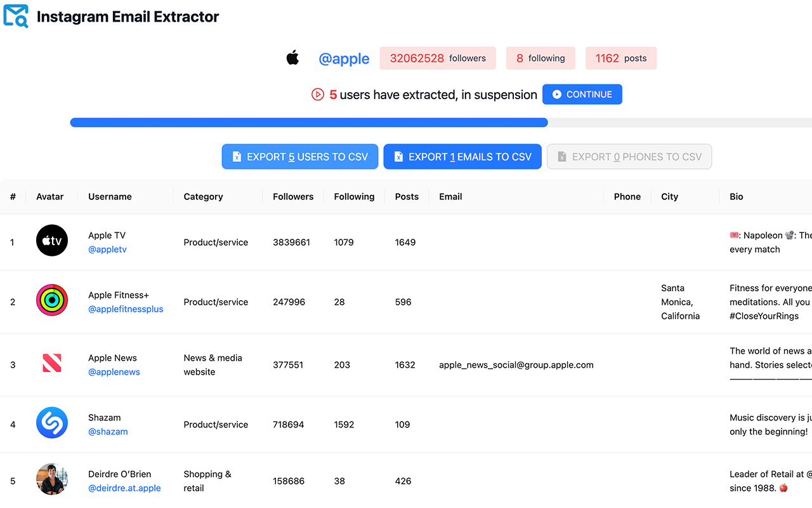Viewport: 812px width, 508px height.
Task: Open the @apple profile link
Action: tap(344, 58)
